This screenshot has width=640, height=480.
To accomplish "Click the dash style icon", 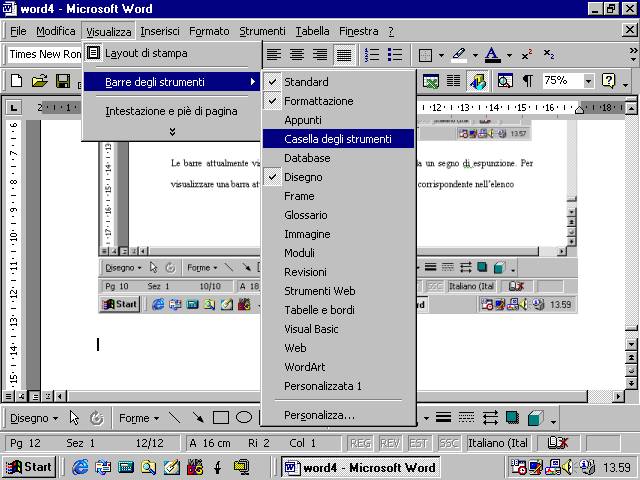I will click(x=466, y=418).
